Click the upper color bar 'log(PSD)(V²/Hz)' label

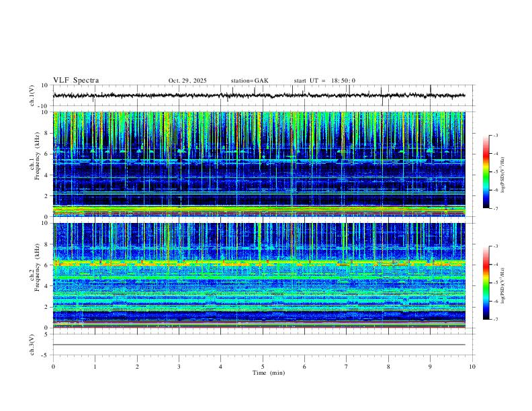[502, 175]
